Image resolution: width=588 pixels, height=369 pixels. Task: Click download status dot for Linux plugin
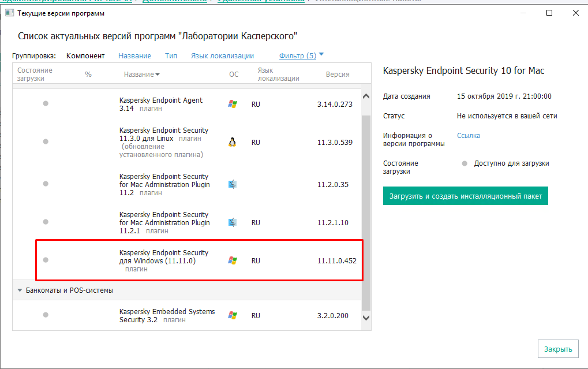click(x=46, y=142)
